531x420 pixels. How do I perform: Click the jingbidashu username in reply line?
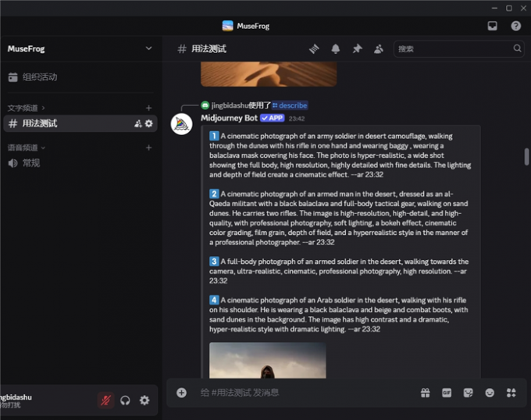tap(230, 105)
